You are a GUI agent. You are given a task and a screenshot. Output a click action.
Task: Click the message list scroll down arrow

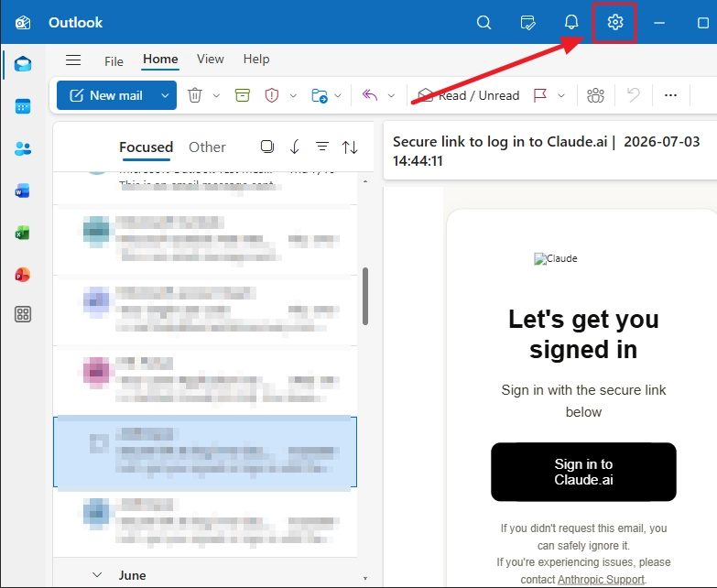pyautogui.click(x=365, y=579)
